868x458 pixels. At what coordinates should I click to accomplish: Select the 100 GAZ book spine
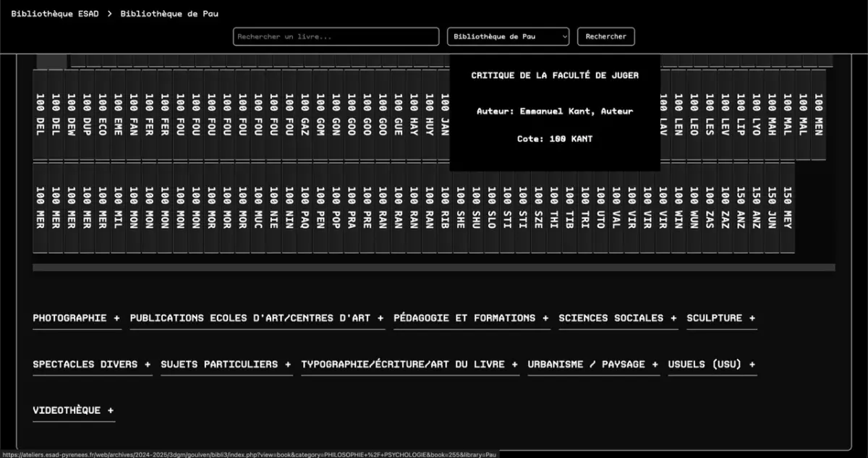point(305,114)
